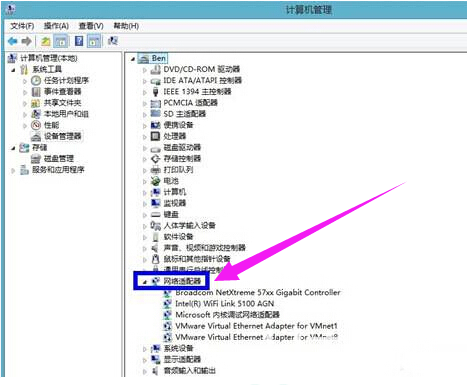Click the monitor icon beside 监视器
This screenshot has width=467, height=386.
pos(156,203)
